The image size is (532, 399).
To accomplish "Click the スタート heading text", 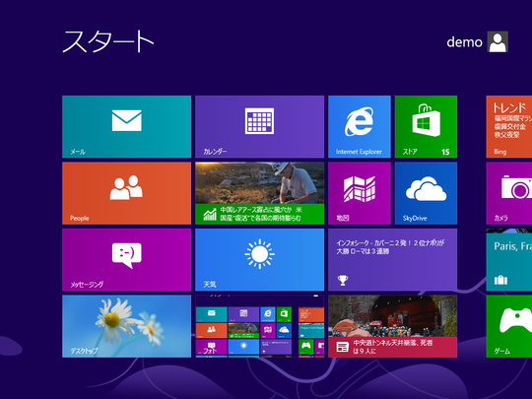I will (108, 41).
